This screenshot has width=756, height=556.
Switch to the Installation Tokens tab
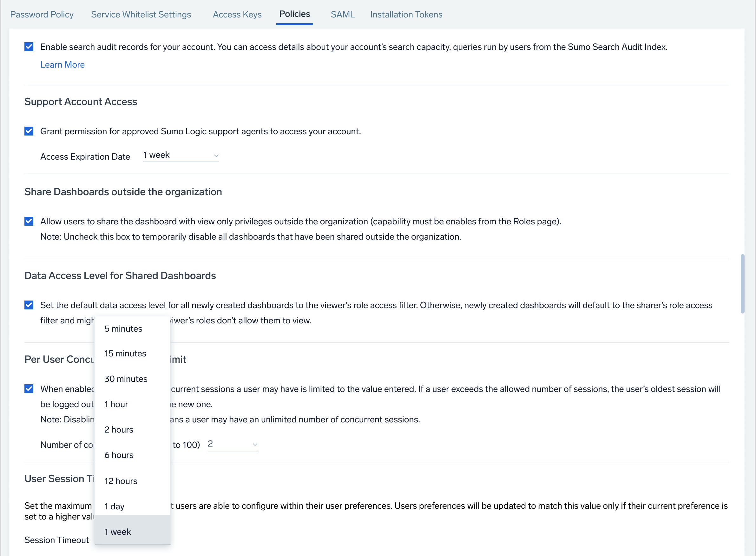pos(406,14)
